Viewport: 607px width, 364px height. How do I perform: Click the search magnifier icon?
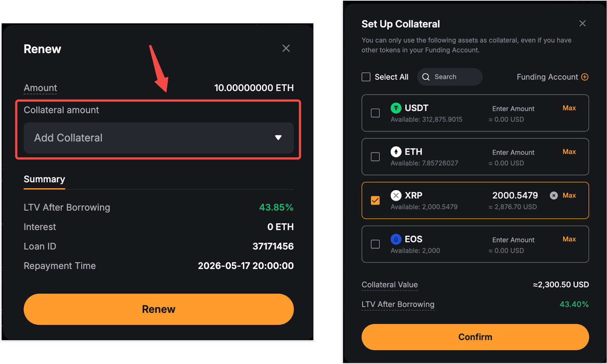[426, 77]
